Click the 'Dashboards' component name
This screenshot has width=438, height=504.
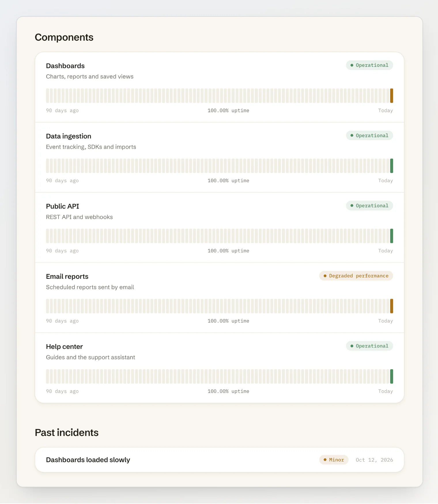pyautogui.click(x=65, y=66)
